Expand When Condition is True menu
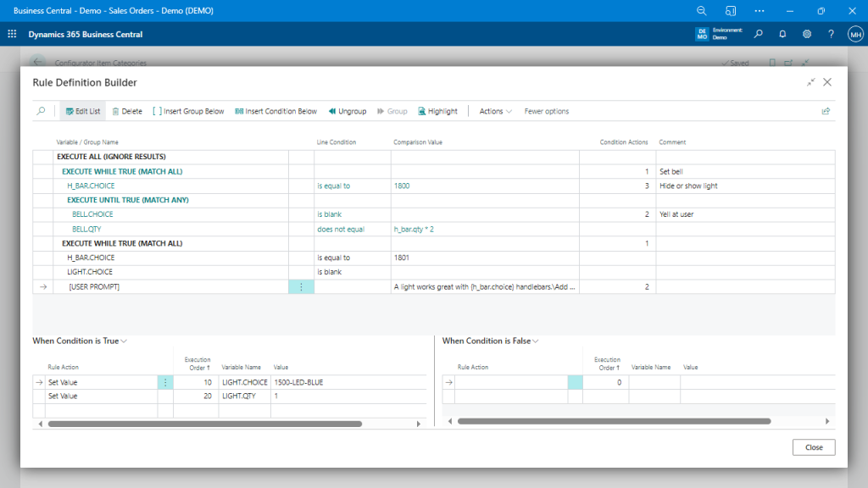This screenshot has width=868, height=488. click(x=80, y=341)
